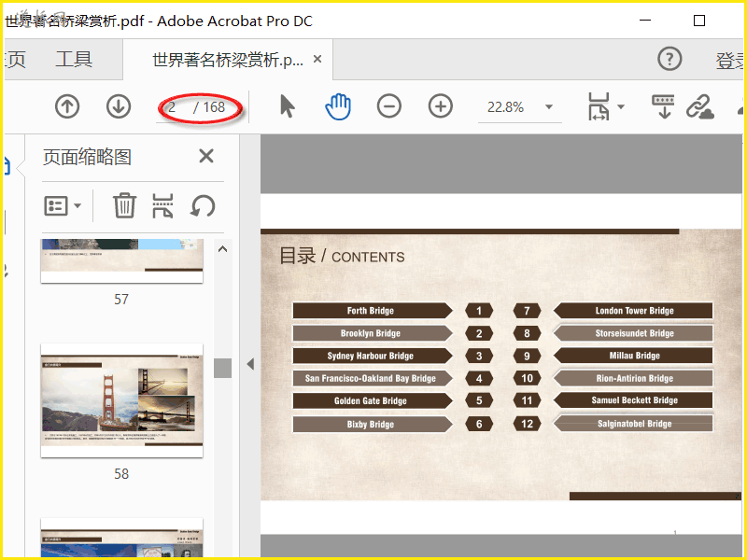
Task: Click the 目录 / CONTENTS heading
Action: point(342,256)
